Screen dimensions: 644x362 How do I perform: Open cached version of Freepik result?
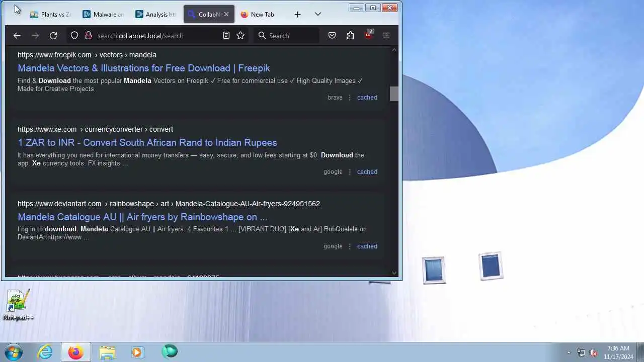click(367, 98)
